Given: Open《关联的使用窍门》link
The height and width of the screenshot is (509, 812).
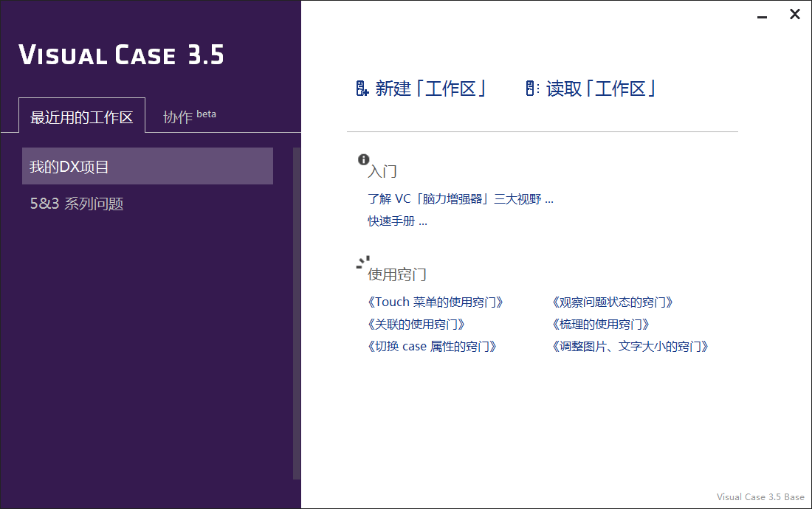Looking at the screenshot, I should coord(416,325).
